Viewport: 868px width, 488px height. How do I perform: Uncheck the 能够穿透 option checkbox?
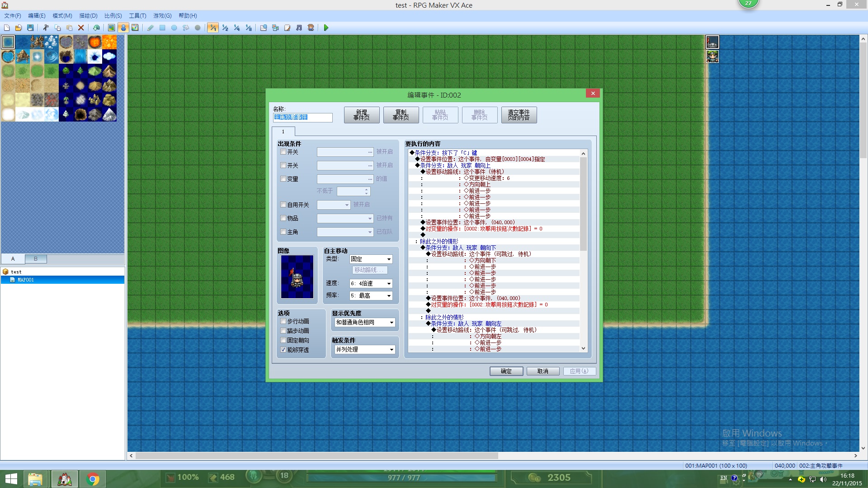click(x=283, y=350)
